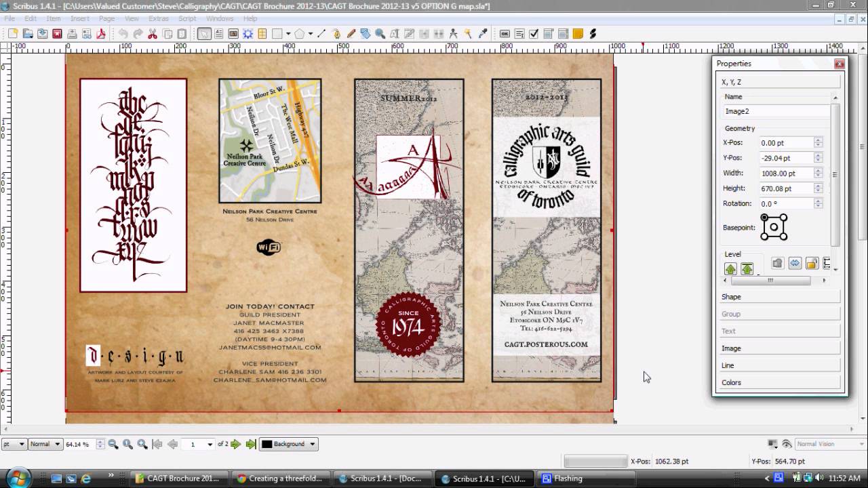This screenshot has width=868, height=488.
Task: Set basepoint to top-left corner
Action: click(764, 218)
